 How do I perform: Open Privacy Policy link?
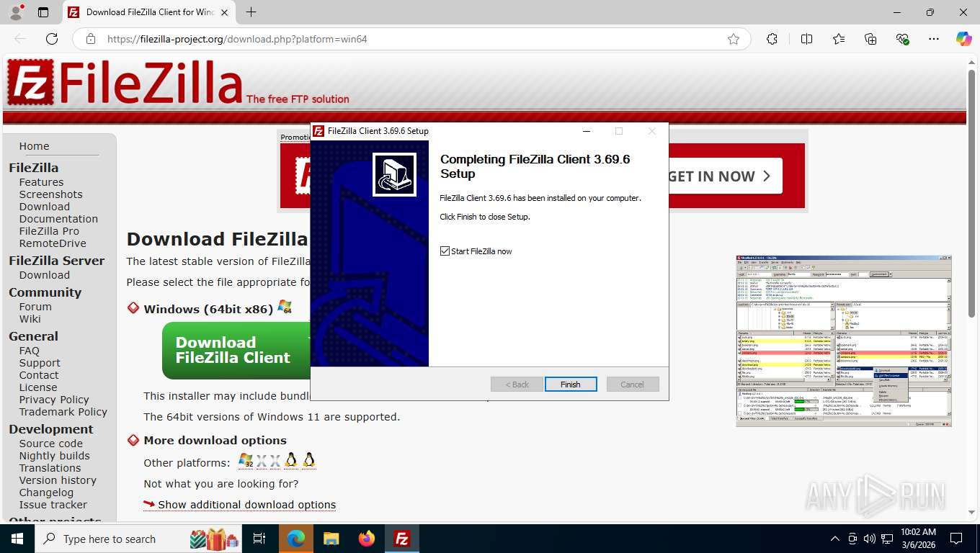coord(54,400)
